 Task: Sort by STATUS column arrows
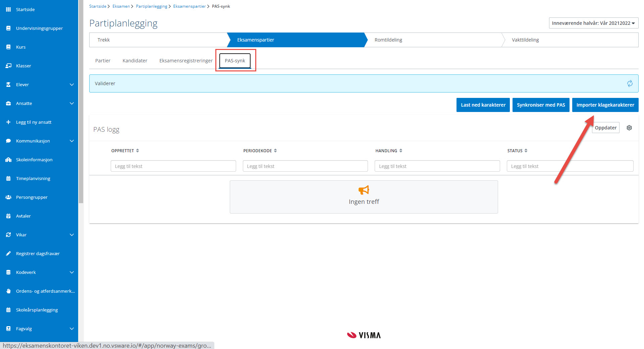tap(526, 151)
